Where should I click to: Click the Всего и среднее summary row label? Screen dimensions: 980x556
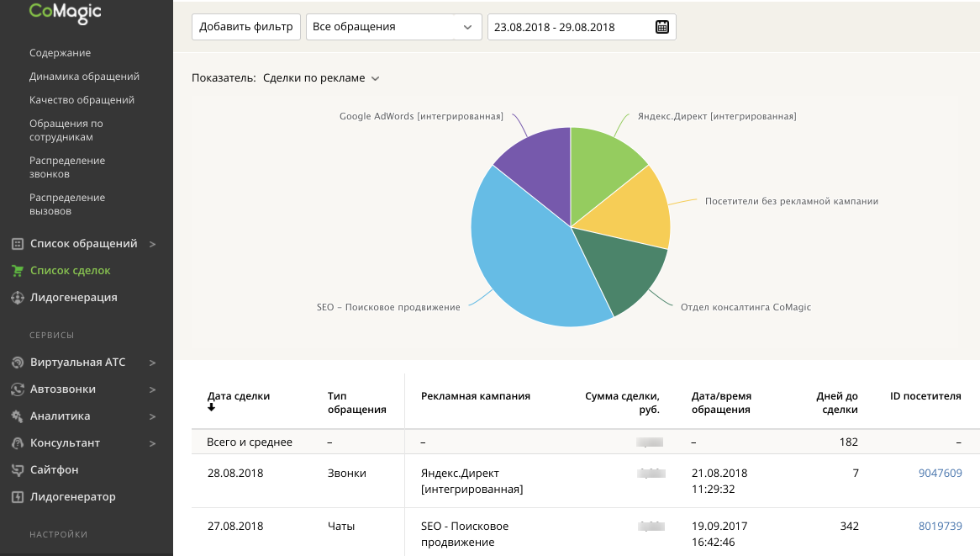pos(250,442)
